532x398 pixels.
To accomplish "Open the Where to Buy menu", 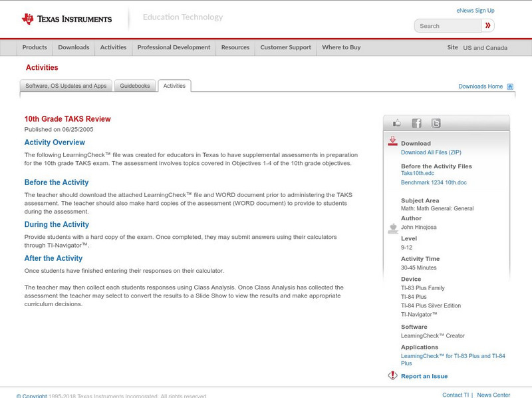I will pyautogui.click(x=341, y=47).
